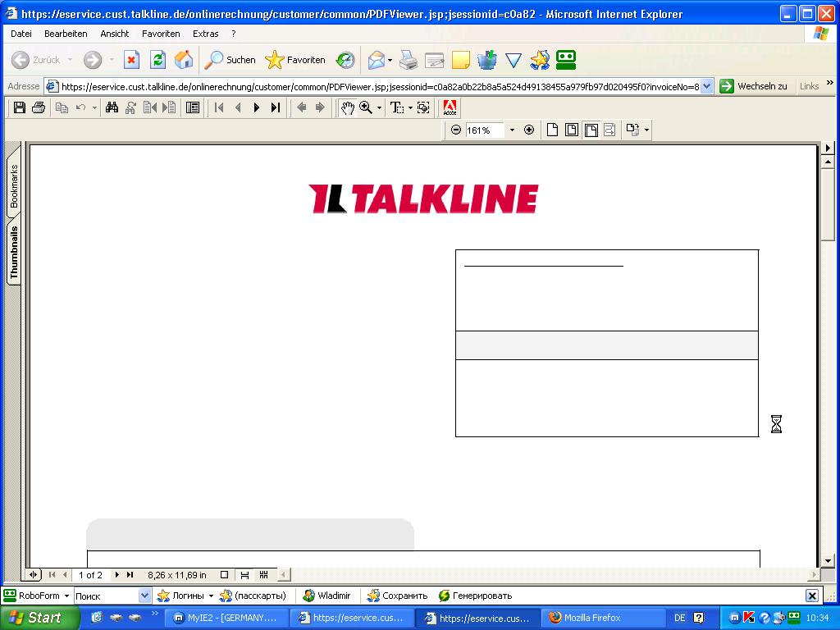The height and width of the screenshot is (630, 840).
Task: Select the Text Select tool
Action: coord(396,107)
